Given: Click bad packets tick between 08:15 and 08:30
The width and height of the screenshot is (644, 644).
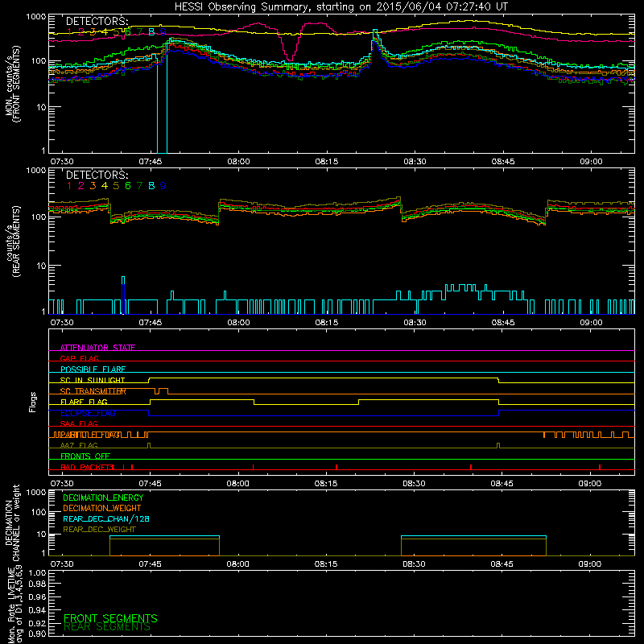Looking at the screenshot, I should [x=336, y=467].
